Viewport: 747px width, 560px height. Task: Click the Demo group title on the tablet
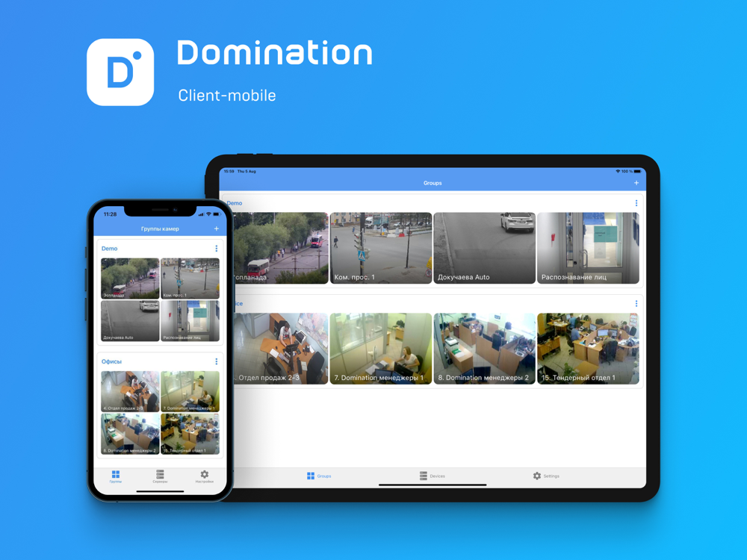[x=235, y=203]
